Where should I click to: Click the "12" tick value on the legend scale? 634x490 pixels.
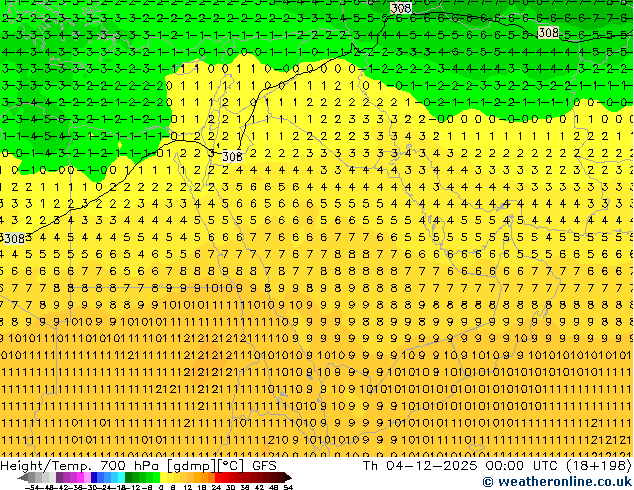[x=188, y=487]
